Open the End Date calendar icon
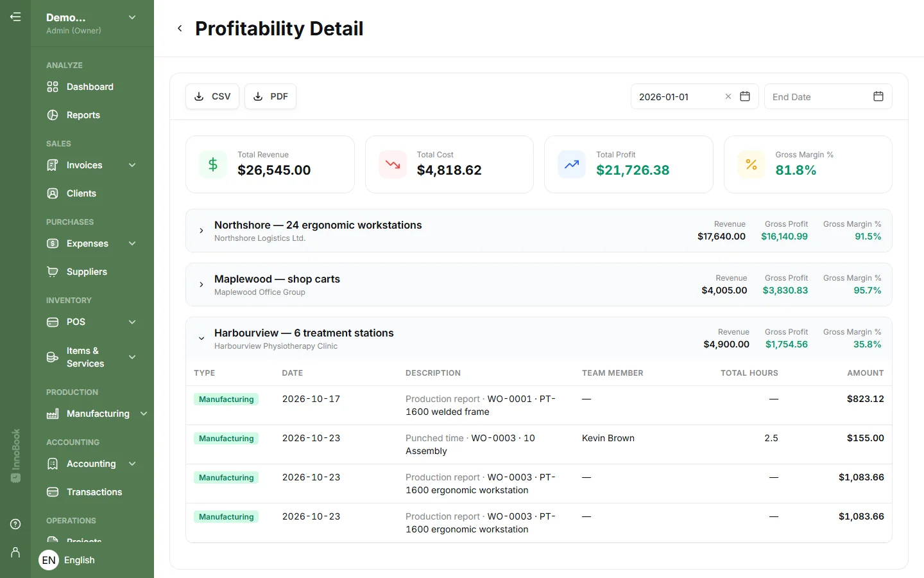924x578 pixels. [878, 96]
